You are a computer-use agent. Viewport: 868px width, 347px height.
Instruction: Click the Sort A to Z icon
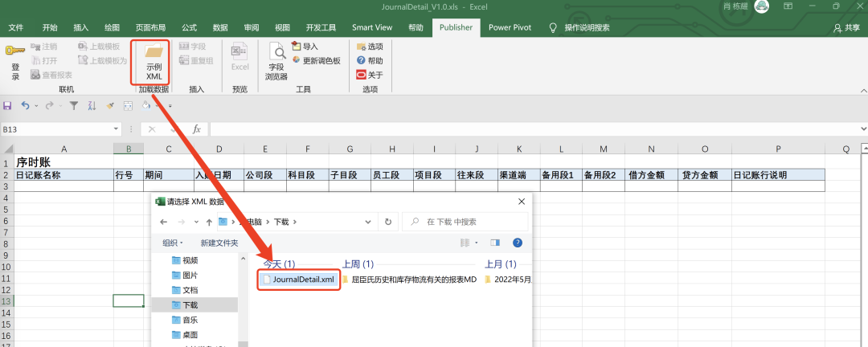(x=92, y=105)
